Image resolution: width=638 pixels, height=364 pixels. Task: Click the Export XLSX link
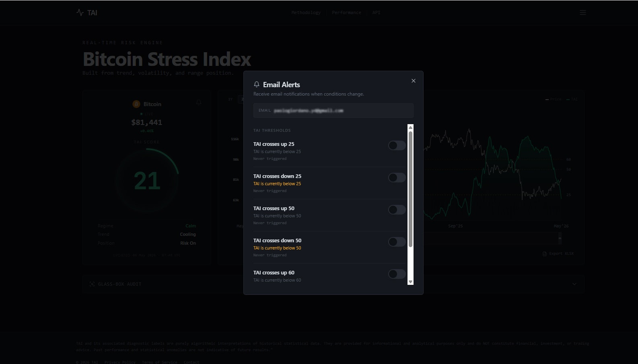(x=558, y=254)
